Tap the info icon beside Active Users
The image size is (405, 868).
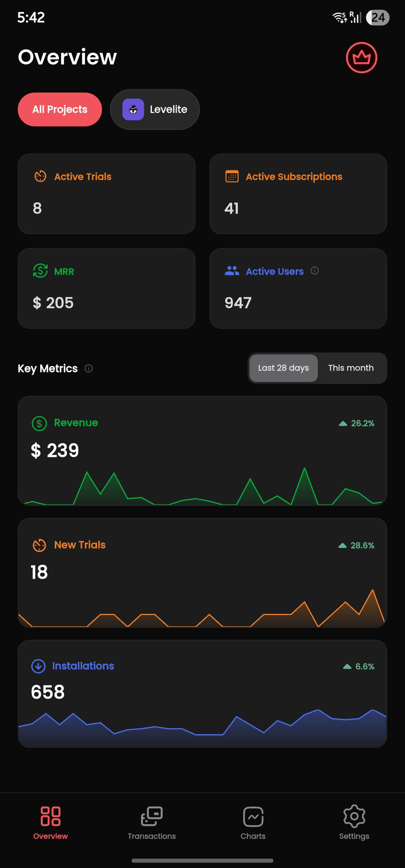click(315, 271)
